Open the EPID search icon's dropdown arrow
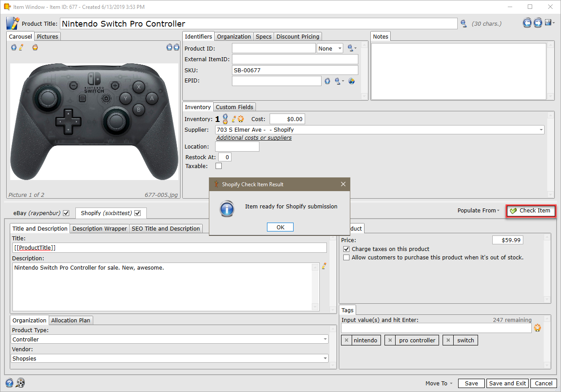The image size is (561, 392). (x=343, y=81)
